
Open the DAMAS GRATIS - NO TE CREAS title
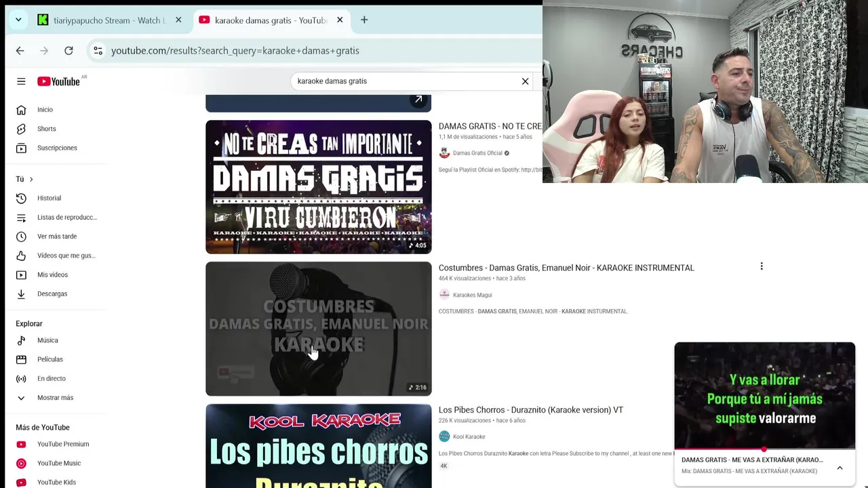(490, 126)
